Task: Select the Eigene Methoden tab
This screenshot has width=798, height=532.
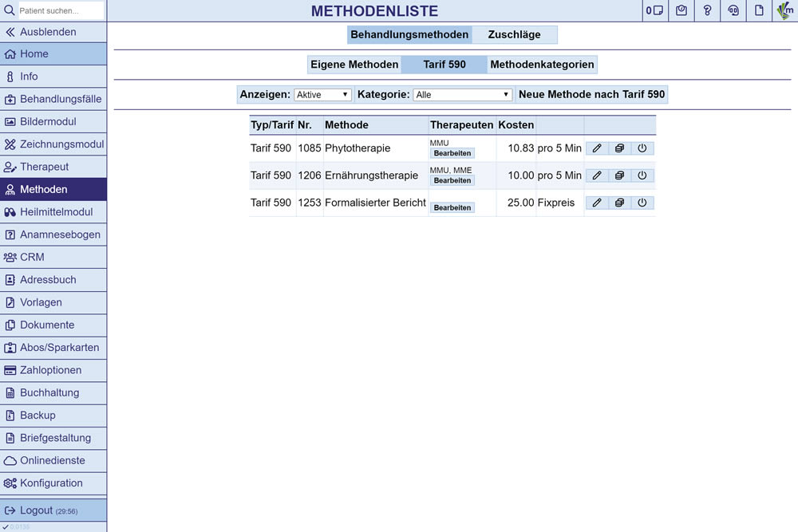Action: point(354,65)
